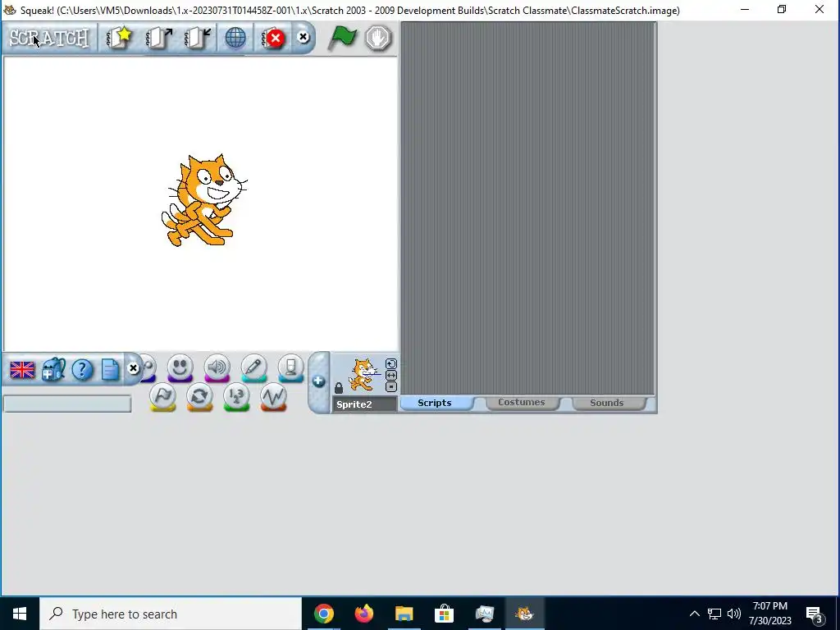Switch to the Scripts tab
The image size is (840, 630).
pyautogui.click(x=435, y=403)
